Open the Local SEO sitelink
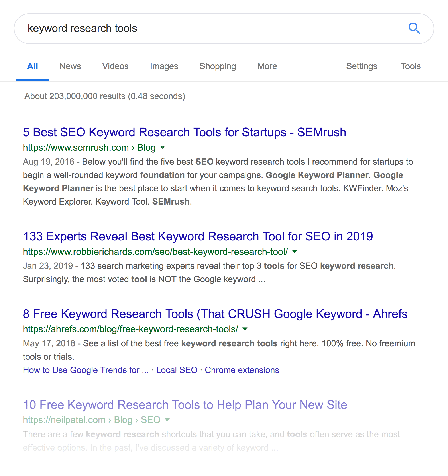The height and width of the screenshot is (476, 448). pyautogui.click(x=177, y=370)
